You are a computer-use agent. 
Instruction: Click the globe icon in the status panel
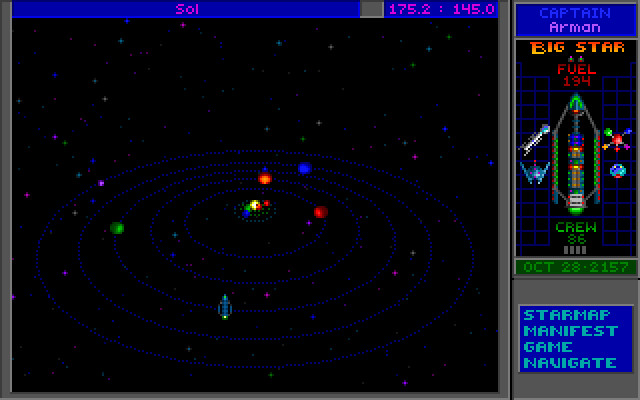pyautogui.click(x=618, y=171)
